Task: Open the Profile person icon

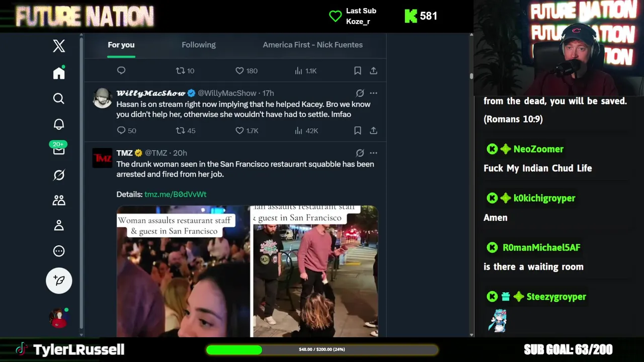Action: pyautogui.click(x=59, y=225)
